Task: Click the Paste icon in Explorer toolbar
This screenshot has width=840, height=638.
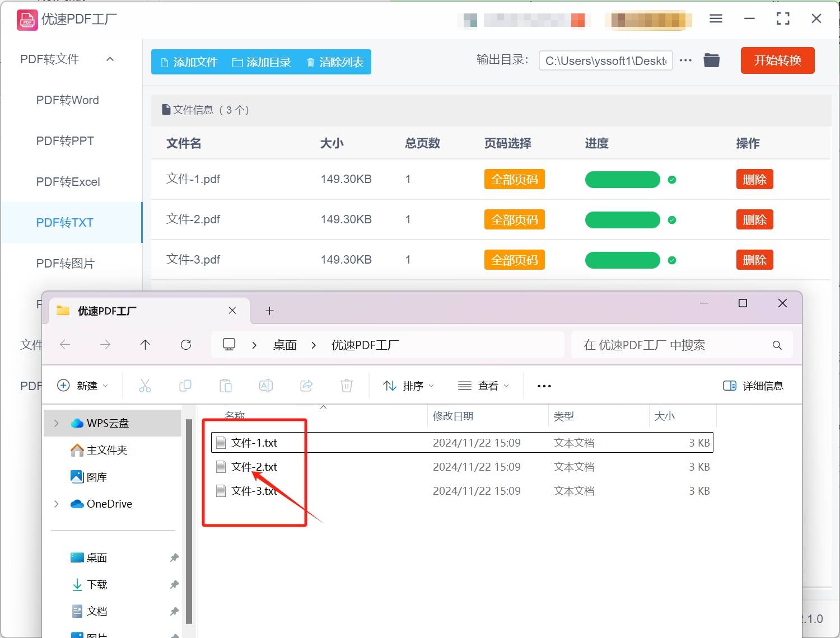Action: click(x=226, y=386)
